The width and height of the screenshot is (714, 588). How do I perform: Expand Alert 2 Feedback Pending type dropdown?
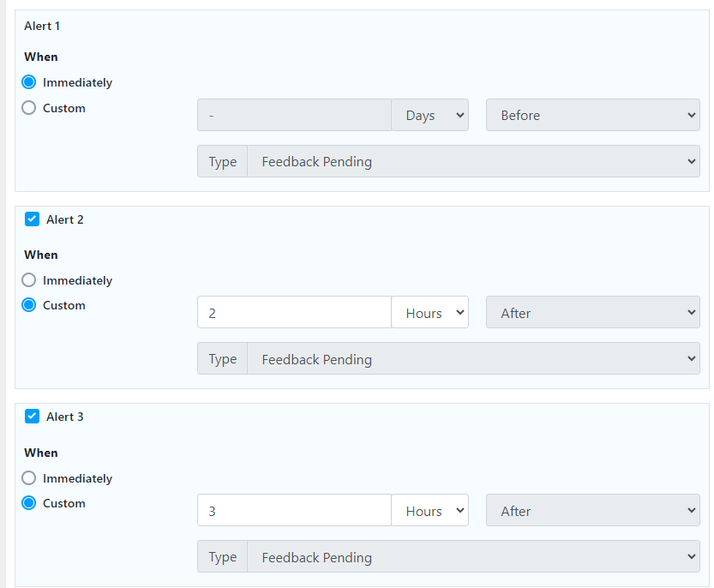[473, 359]
